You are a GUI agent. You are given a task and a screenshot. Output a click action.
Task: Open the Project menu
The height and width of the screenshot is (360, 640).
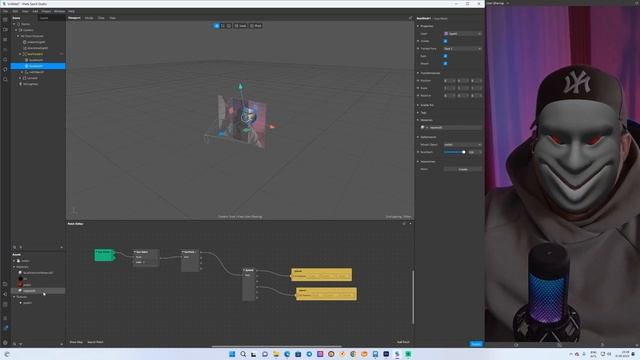pos(46,11)
